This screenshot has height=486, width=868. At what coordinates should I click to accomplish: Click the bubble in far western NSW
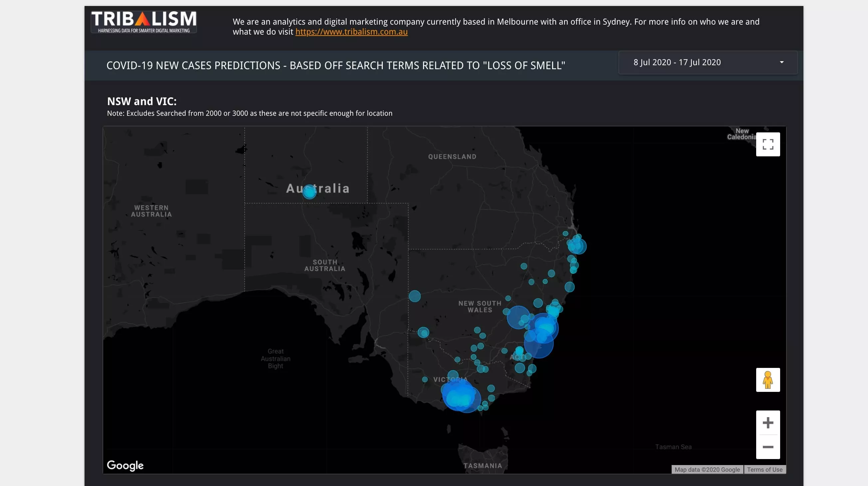[x=414, y=296]
